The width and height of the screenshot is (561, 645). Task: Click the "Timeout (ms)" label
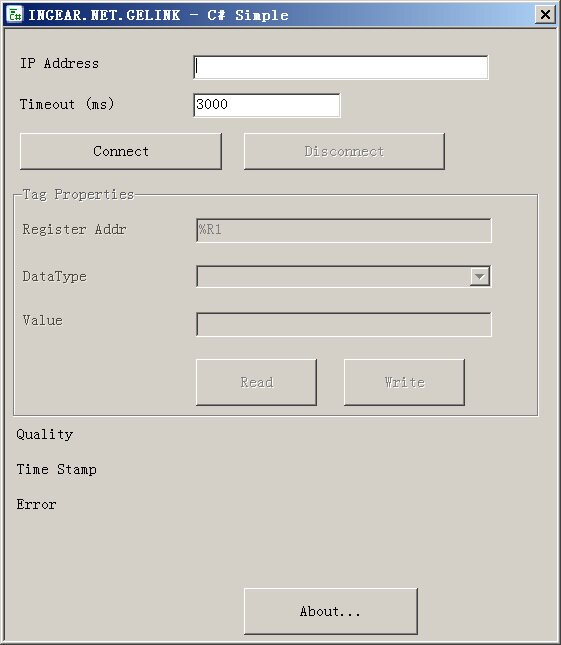pyautogui.click(x=67, y=104)
